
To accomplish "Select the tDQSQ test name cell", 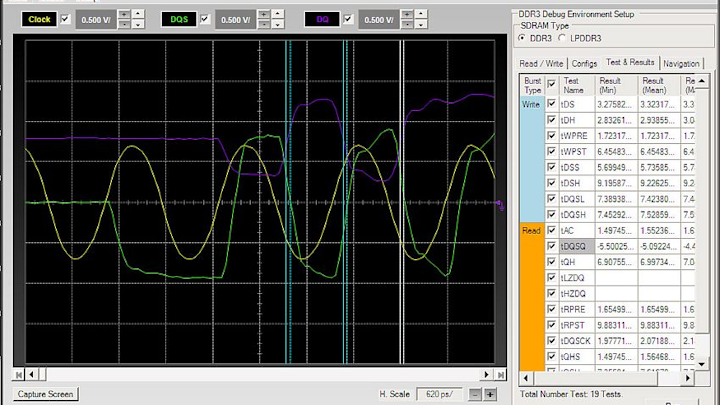I will 576,246.
